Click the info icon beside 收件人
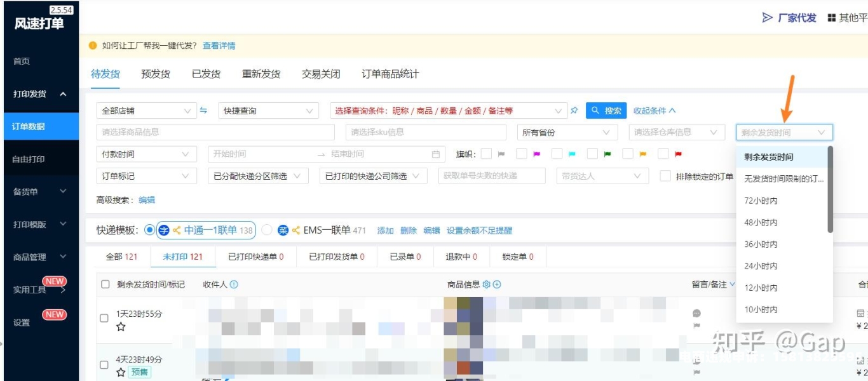Viewport: 868px width, 381px height. tap(234, 284)
